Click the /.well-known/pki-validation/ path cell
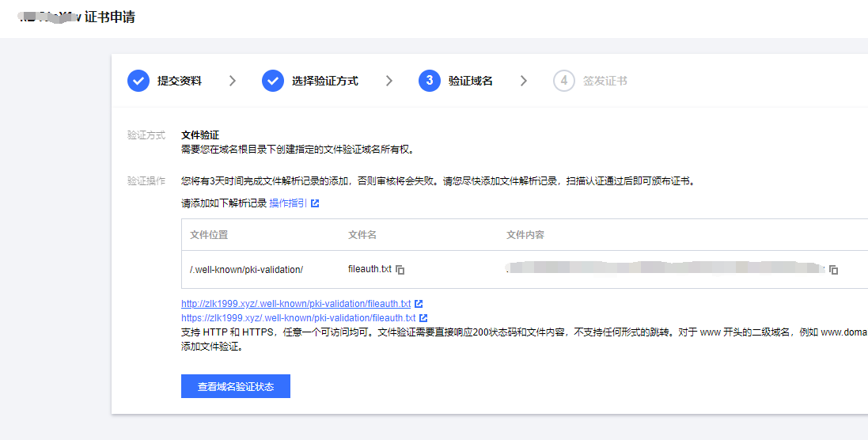The height and width of the screenshot is (440, 868). [x=246, y=270]
